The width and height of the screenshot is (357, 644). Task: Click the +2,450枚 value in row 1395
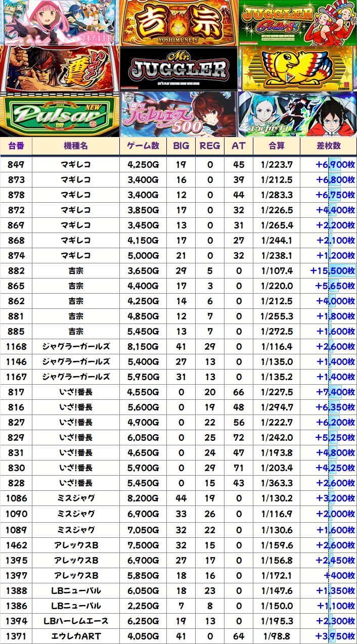[x=335, y=560]
